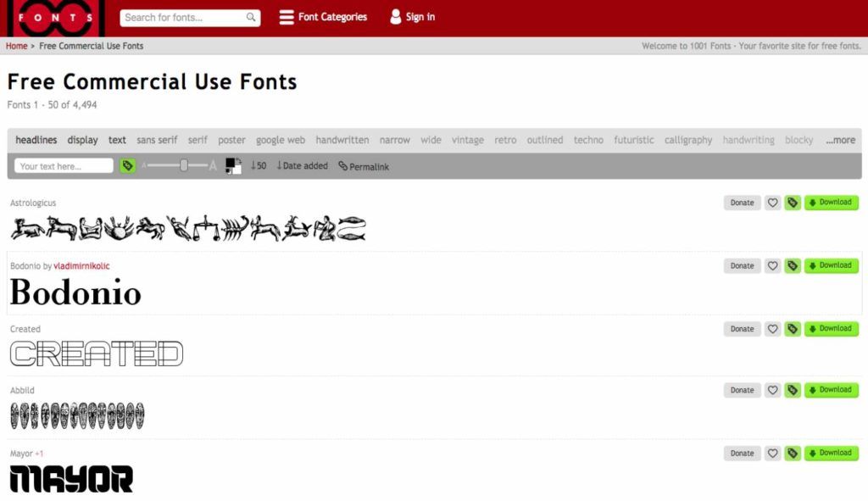
Task: Favorite the Abbild font using its heart icon
Action: coord(772,390)
